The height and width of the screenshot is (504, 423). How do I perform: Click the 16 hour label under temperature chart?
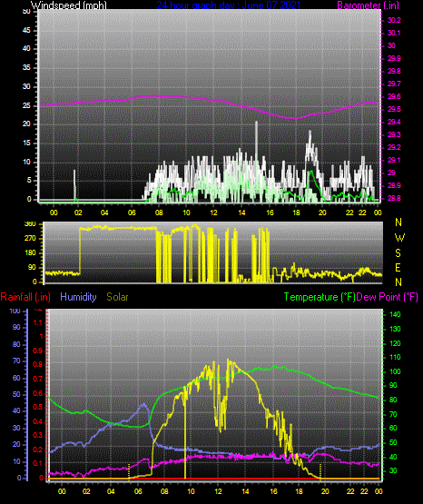click(273, 491)
